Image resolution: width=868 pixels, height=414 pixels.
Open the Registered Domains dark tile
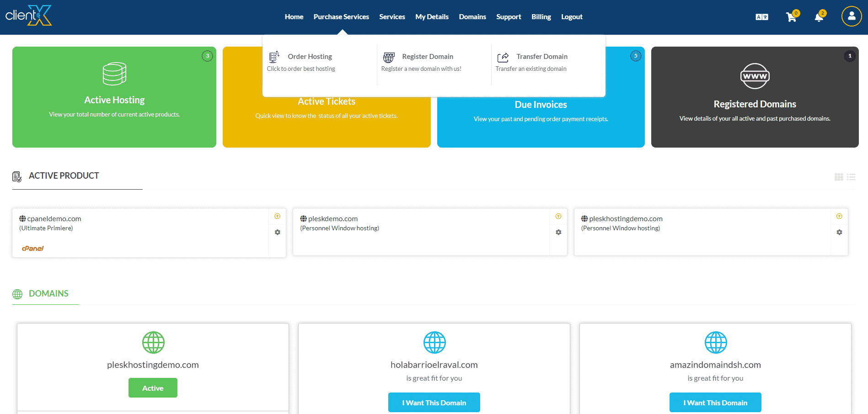click(x=755, y=97)
